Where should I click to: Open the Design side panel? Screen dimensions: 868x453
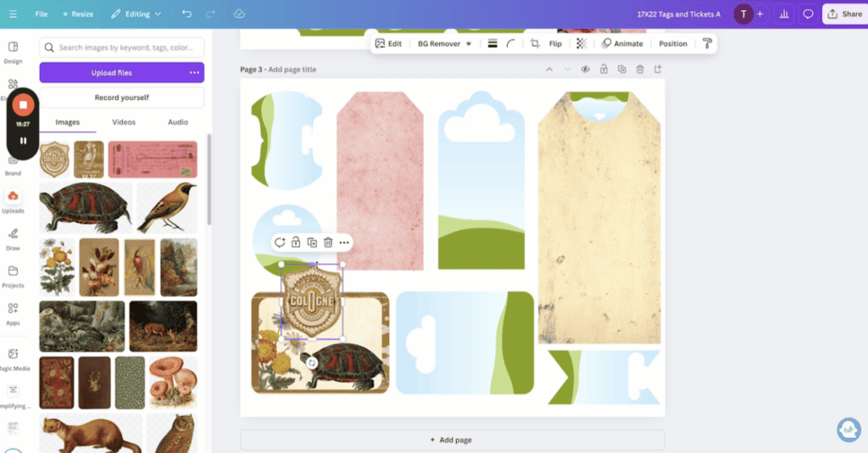tap(13, 53)
